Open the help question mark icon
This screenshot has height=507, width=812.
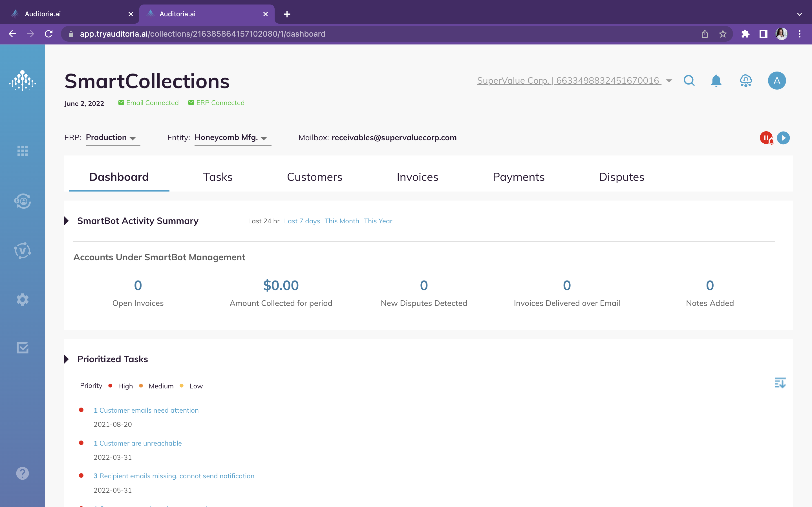point(23,473)
